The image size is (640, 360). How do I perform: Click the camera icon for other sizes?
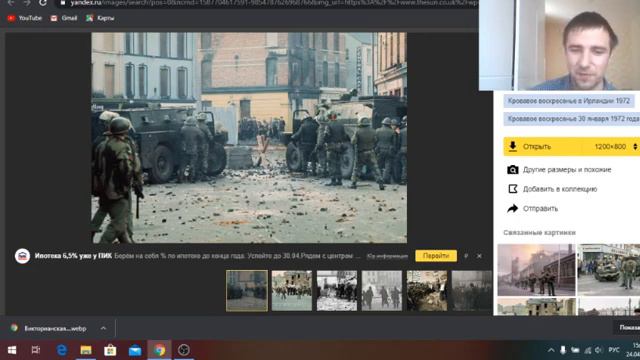coord(513,169)
